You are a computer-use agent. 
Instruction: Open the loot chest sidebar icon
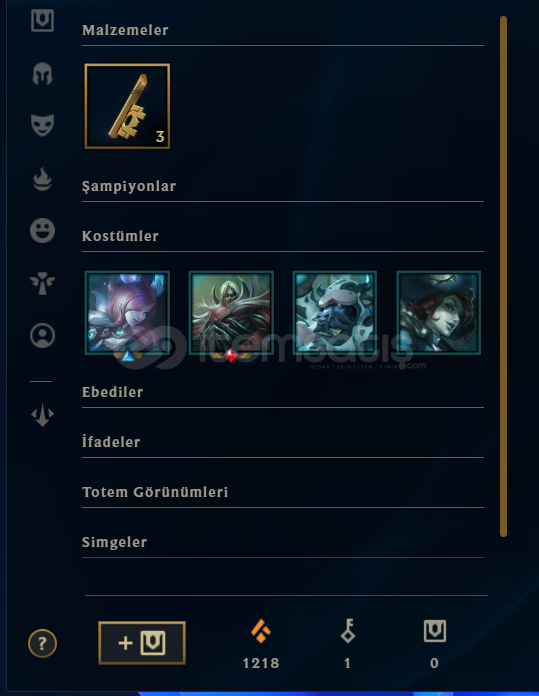click(43, 20)
